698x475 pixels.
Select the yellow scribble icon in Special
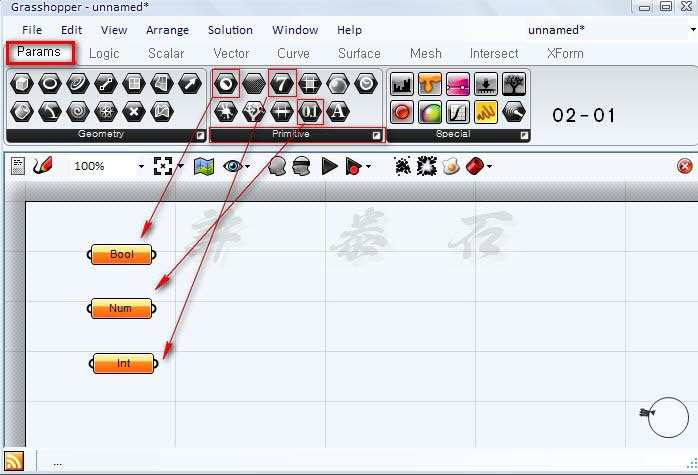click(486, 112)
